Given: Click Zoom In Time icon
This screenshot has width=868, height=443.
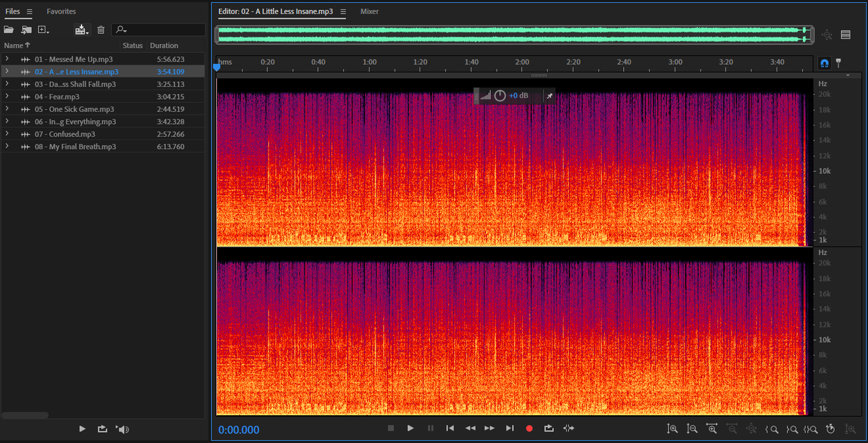Looking at the screenshot, I should click(x=712, y=429).
